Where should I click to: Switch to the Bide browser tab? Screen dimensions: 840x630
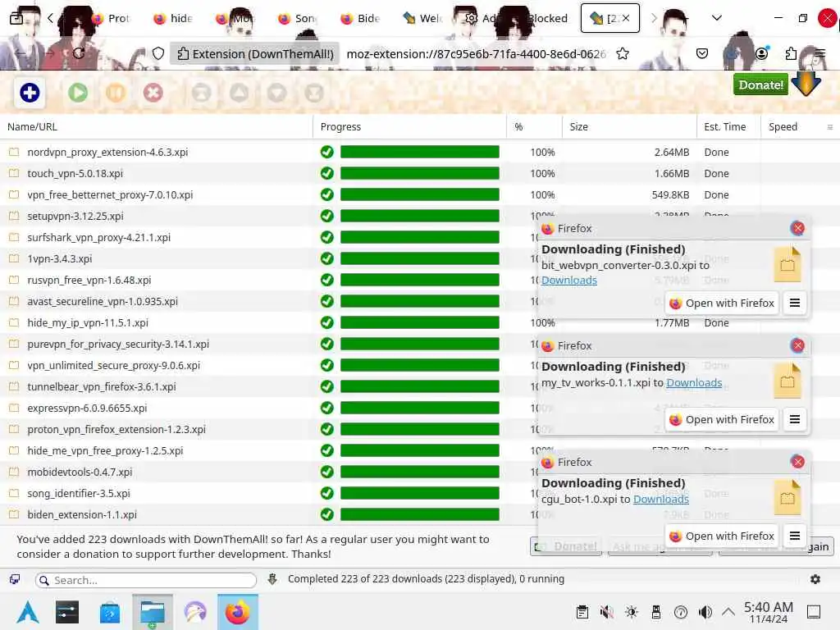tap(361, 18)
